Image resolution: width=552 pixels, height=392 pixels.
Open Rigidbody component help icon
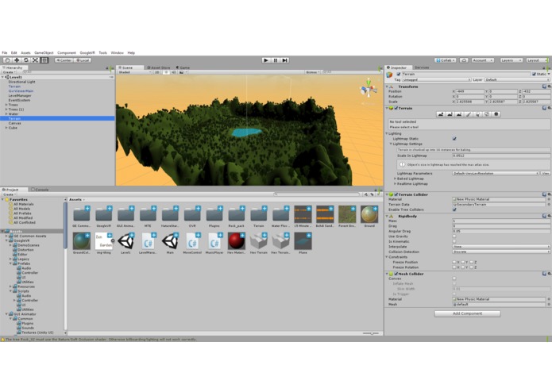click(x=545, y=216)
